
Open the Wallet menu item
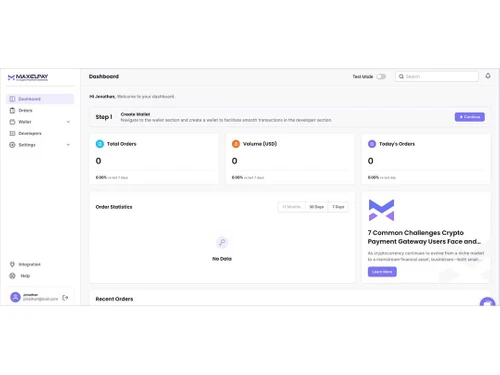click(40, 122)
